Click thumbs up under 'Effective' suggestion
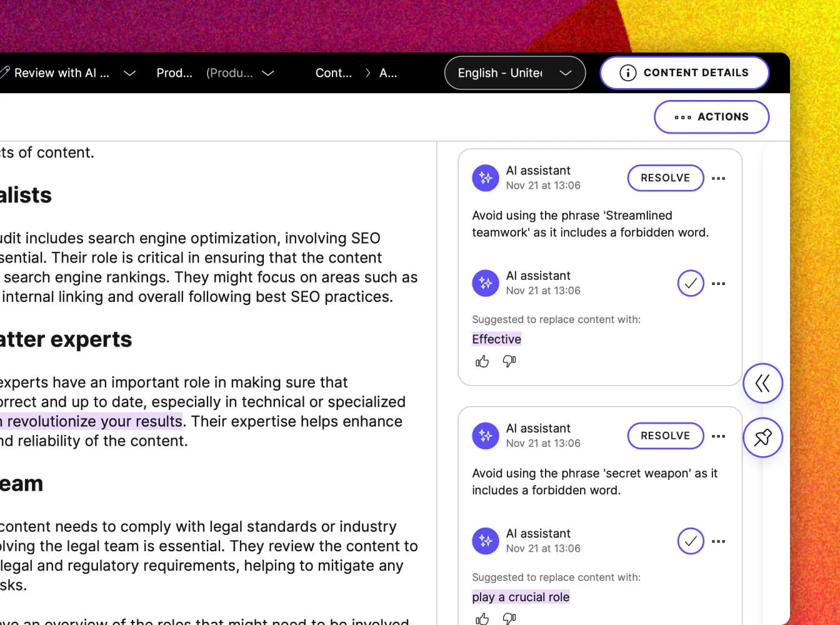Image resolution: width=840 pixels, height=625 pixels. [x=482, y=361]
